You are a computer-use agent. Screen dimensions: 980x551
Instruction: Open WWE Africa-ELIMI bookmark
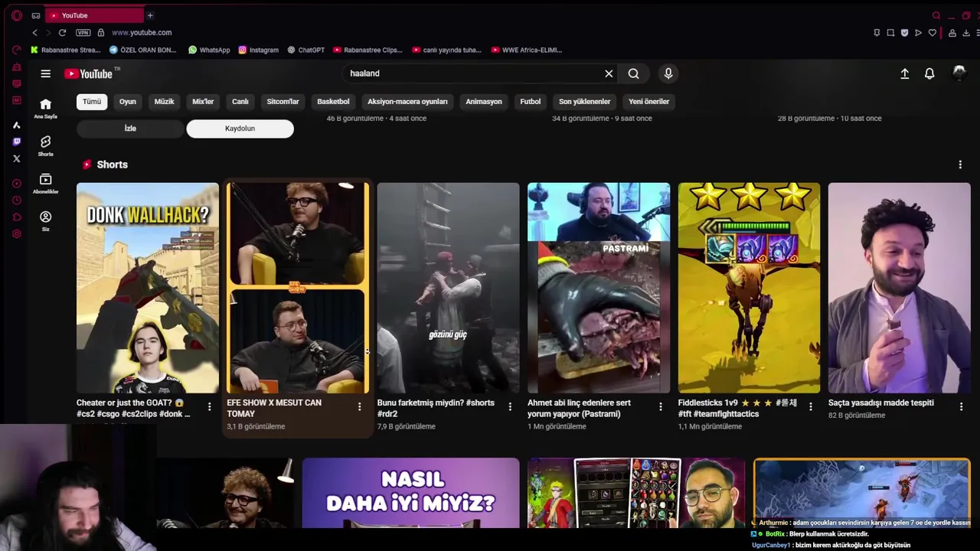pos(527,50)
